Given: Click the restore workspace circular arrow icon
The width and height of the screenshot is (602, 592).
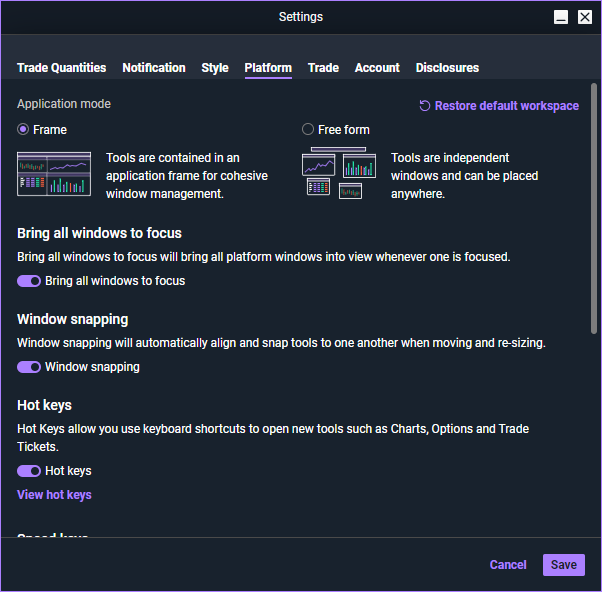Looking at the screenshot, I should (425, 106).
